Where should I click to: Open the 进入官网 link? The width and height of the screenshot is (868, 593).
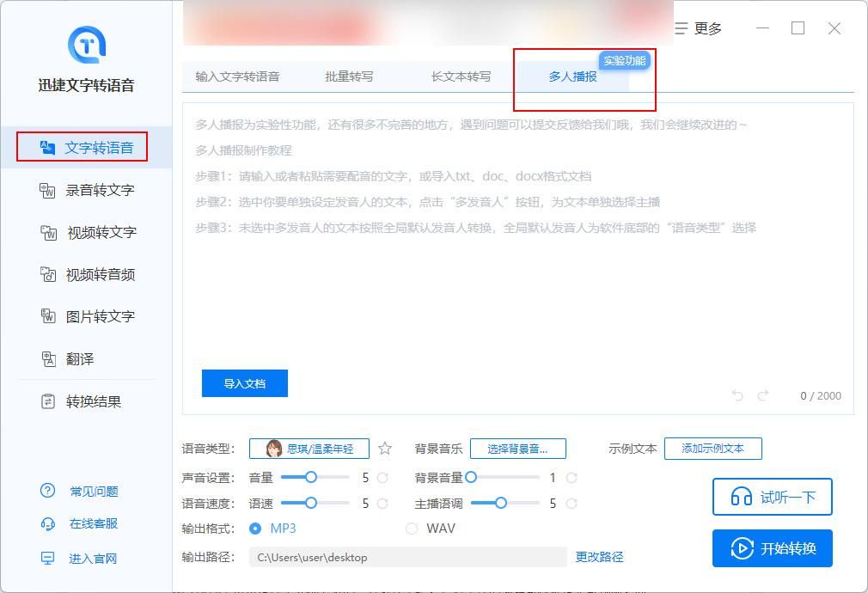[93, 559]
